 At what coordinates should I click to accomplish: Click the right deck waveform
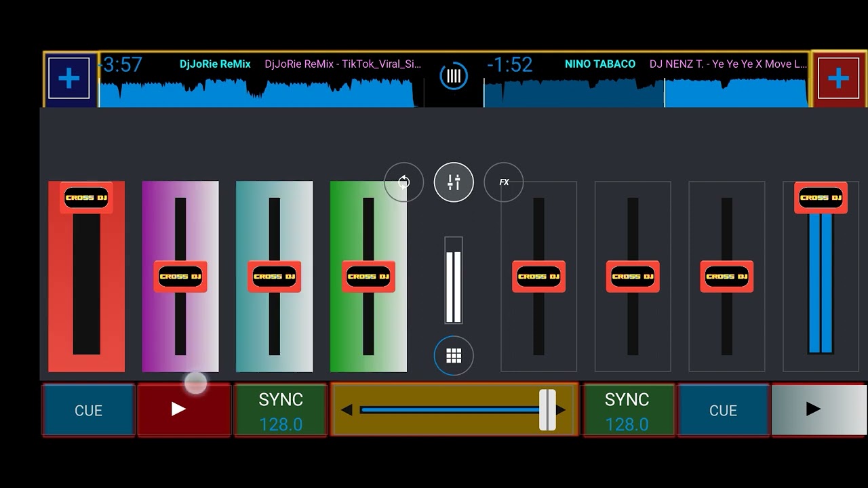(x=646, y=91)
